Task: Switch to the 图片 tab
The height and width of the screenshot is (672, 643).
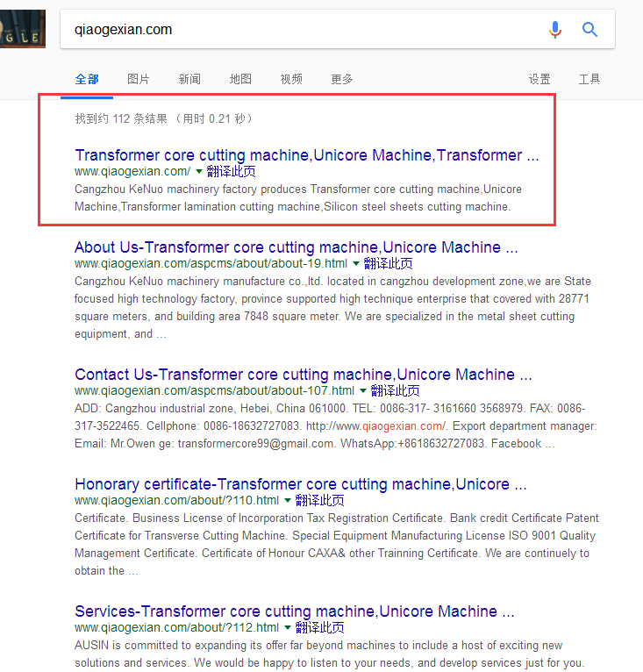Action: (138, 79)
